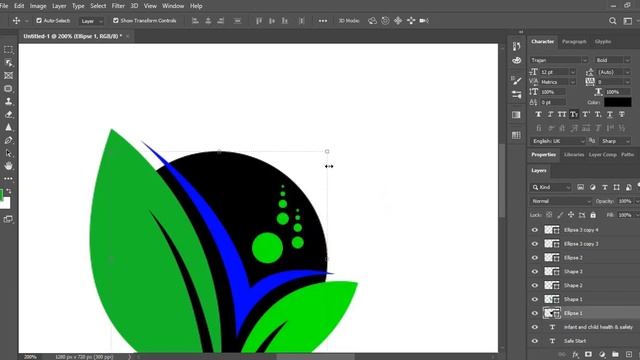Screen dimensions: 640x360
Task: Lock all with the padlock icon
Action: coord(593,215)
